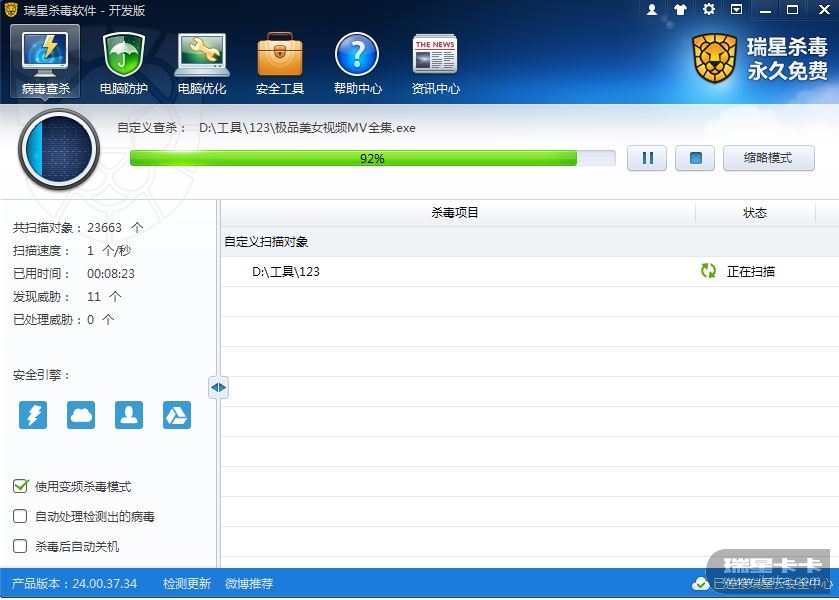Enable 杀毒后自动关机 checkbox
Image resolution: width=839 pixels, height=600 pixels.
click(x=20, y=546)
